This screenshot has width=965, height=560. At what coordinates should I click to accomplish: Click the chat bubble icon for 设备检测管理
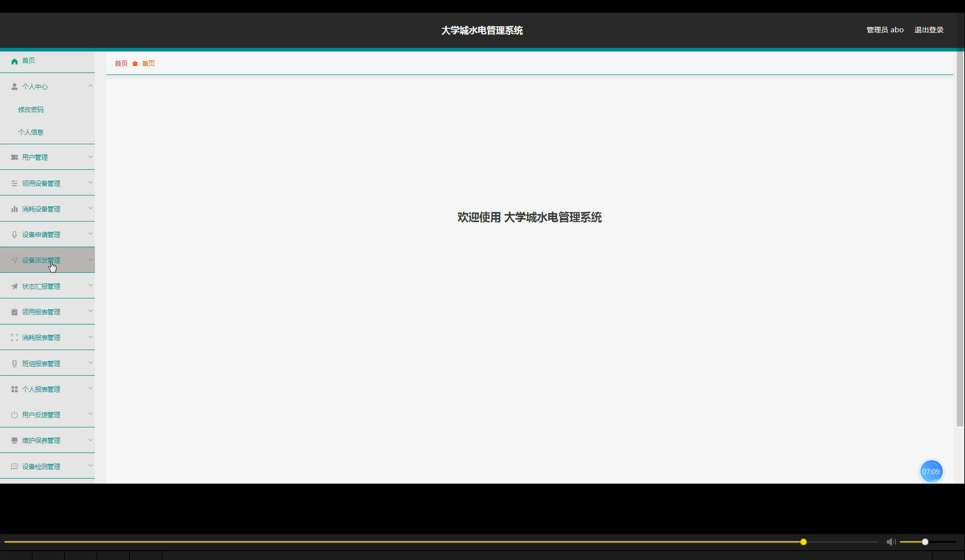coord(15,466)
